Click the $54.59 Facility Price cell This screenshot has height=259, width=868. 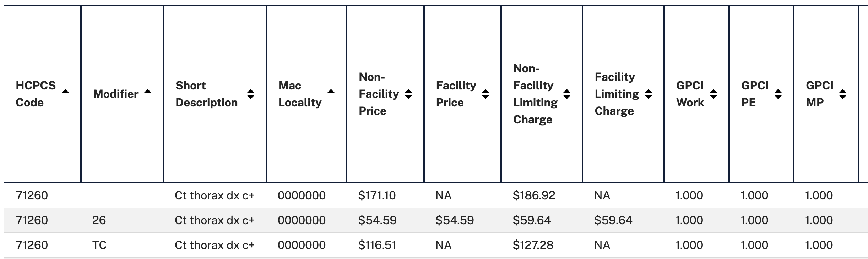pyautogui.click(x=455, y=220)
